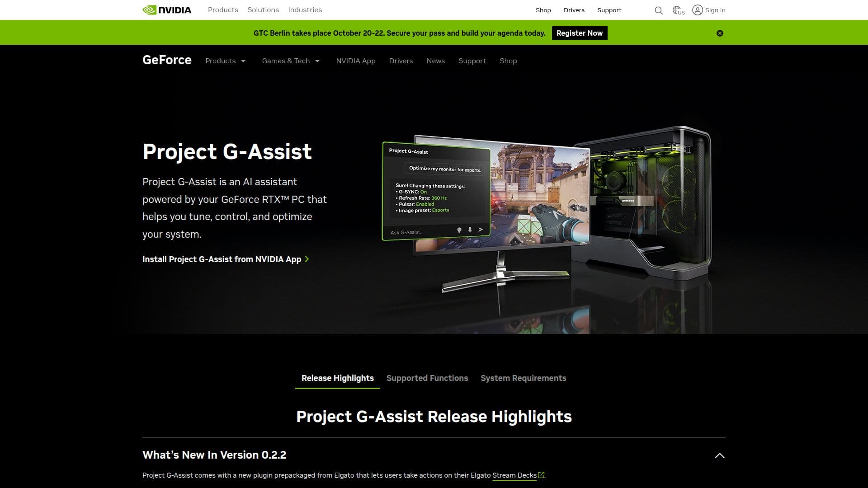This screenshot has height=488, width=868.
Task: Open the region globe selector icon
Action: click(678, 10)
